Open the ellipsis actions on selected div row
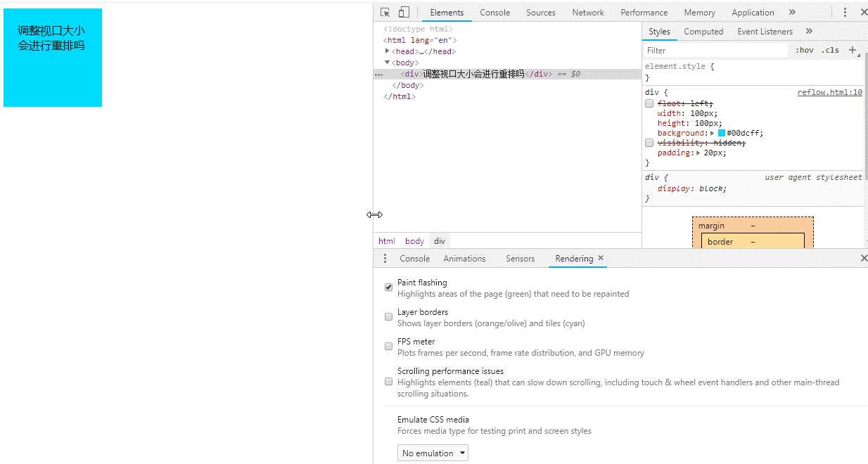Screen dimensions: 868x464 pos(378,74)
